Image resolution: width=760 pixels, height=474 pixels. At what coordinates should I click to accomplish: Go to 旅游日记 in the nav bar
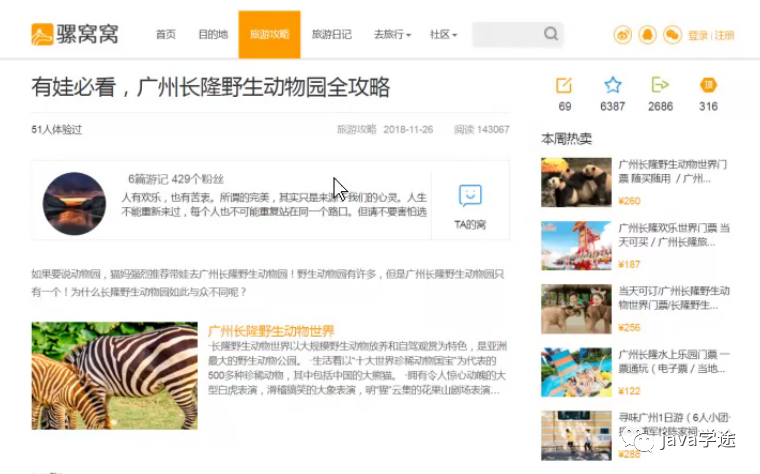click(x=332, y=34)
